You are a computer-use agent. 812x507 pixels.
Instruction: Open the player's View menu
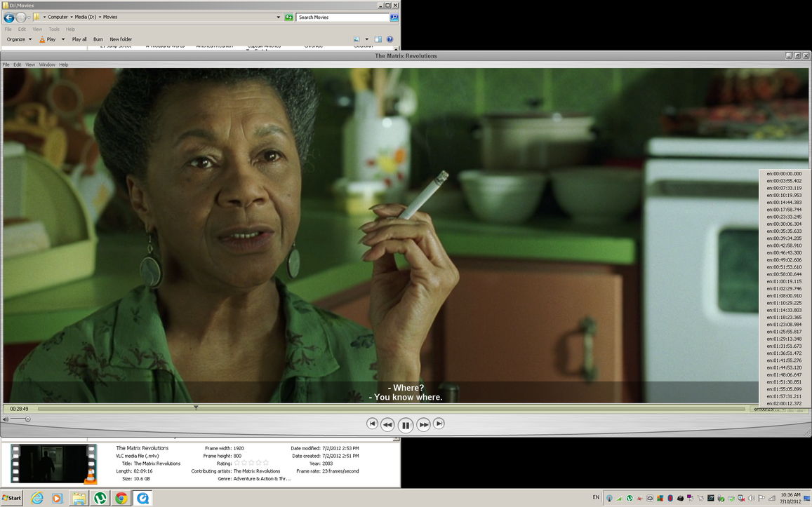point(30,65)
